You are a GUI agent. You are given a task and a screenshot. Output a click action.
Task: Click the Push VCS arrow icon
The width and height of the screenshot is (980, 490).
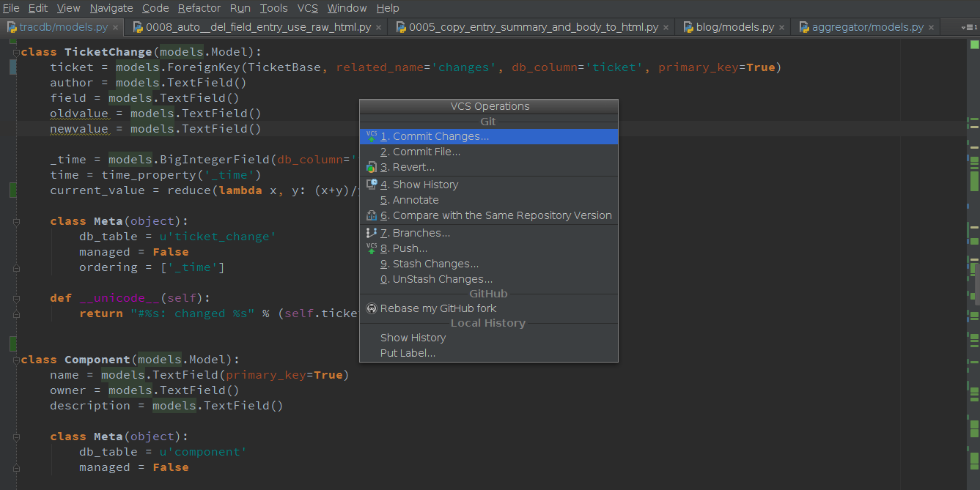(372, 248)
